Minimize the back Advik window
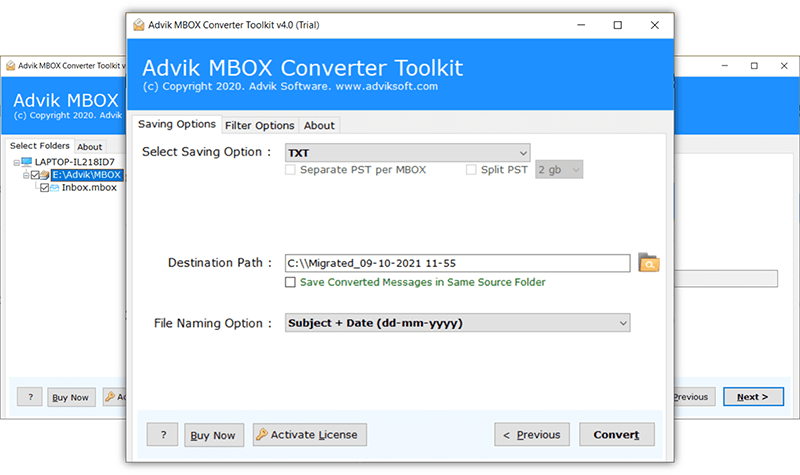 [724, 66]
